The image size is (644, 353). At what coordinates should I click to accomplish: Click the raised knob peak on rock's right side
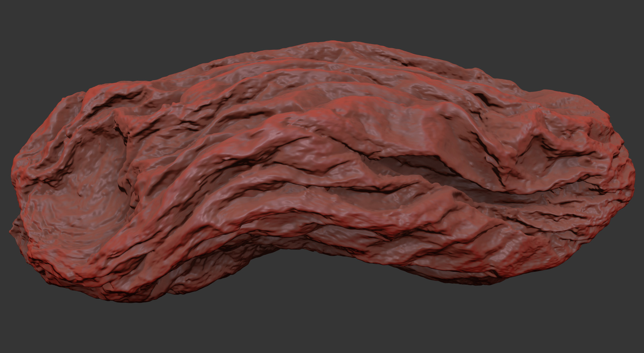point(536,118)
